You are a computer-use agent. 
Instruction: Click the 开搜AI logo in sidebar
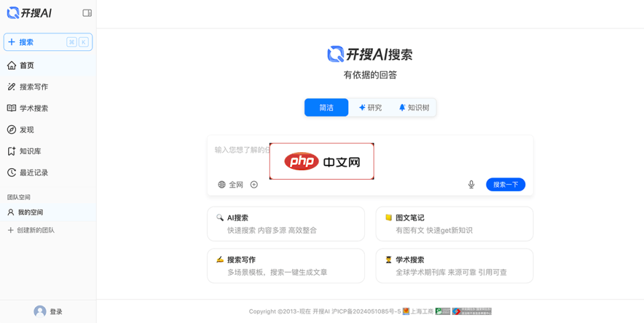pyautogui.click(x=30, y=13)
